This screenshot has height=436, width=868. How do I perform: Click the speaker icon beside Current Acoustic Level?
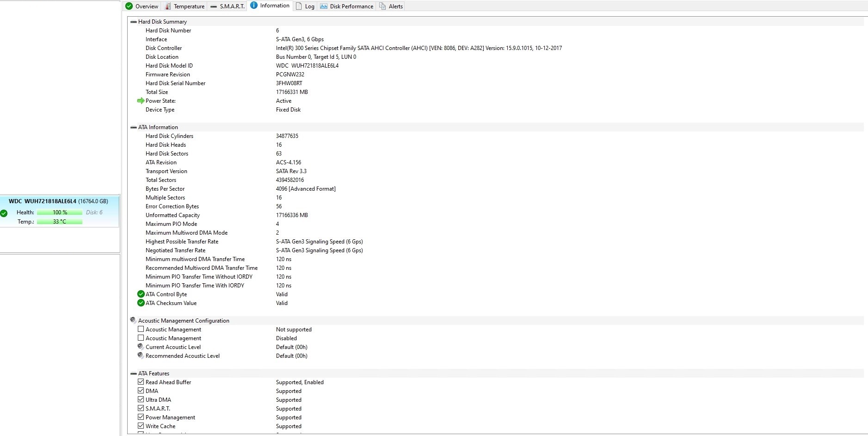(141, 347)
